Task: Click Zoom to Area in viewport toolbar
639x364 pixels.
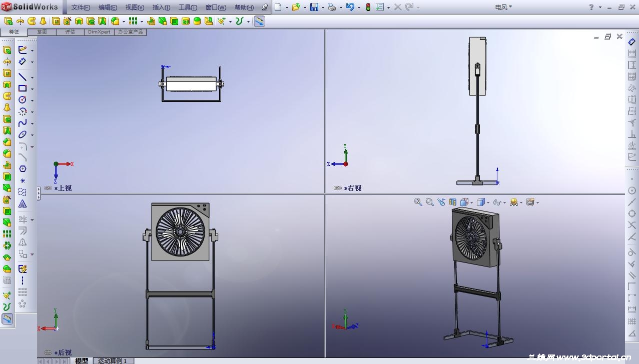Action: [429, 202]
